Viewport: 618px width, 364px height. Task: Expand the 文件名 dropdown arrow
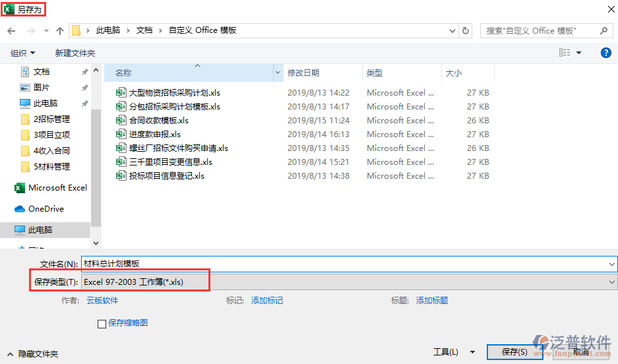(611, 264)
